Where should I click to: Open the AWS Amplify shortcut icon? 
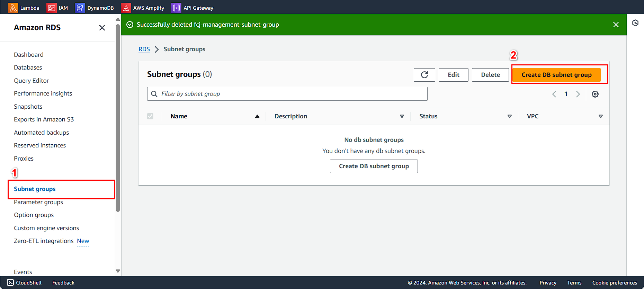[126, 8]
